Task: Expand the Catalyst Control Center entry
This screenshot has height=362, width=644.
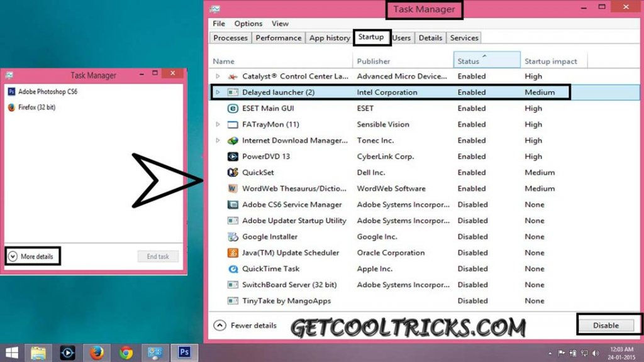Action: [218, 76]
